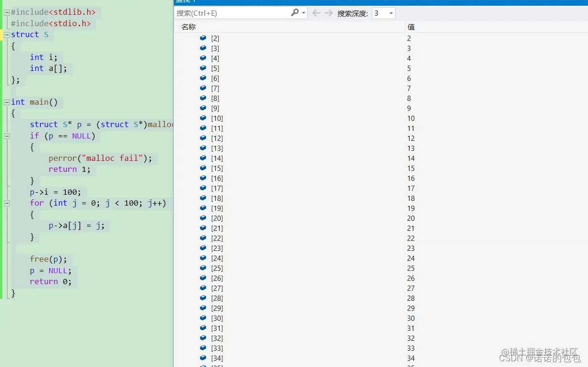Click the variable icon of row [4]
This screenshot has height=367, width=588.
(x=203, y=58)
